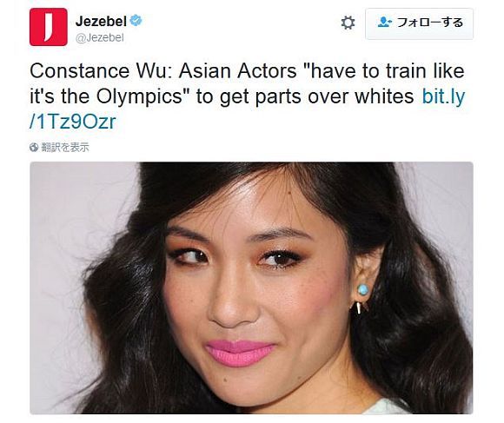Click the /1Tz9Ozr link continuation
This screenshot has width=504, height=423.
click(x=72, y=122)
